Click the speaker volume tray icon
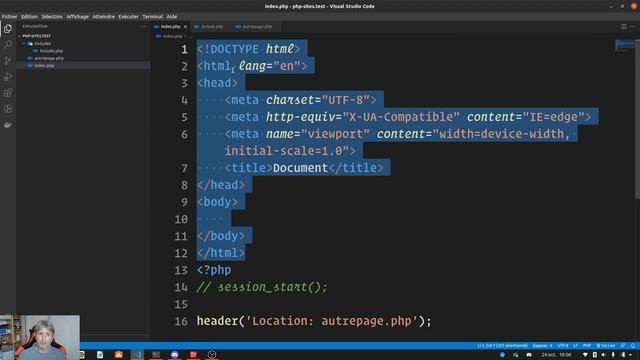The height and width of the screenshot is (360, 640). tap(604, 355)
